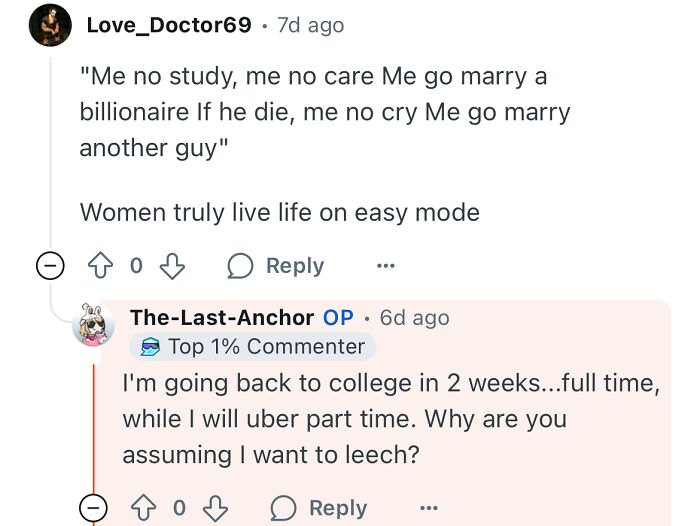700x526 pixels.
Task: Click the blue OP label
Action: click(338, 317)
